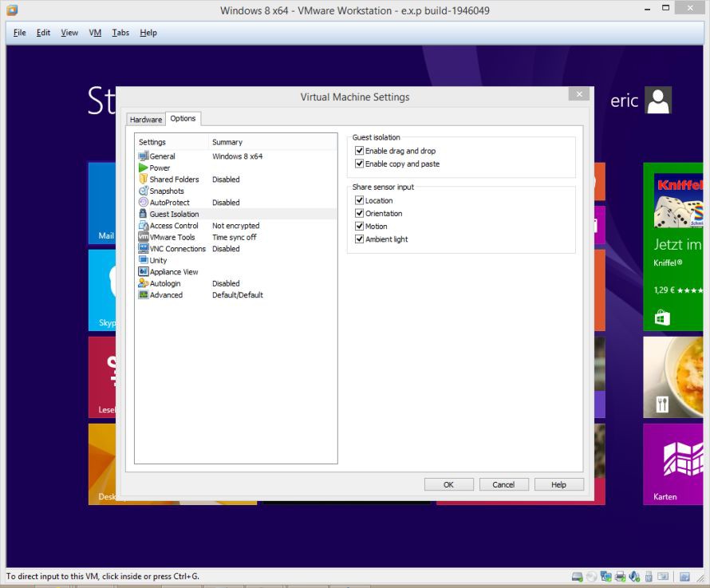Click the Cancel button
The image size is (710, 588).
pyautogui.click(x=503, y=485)
